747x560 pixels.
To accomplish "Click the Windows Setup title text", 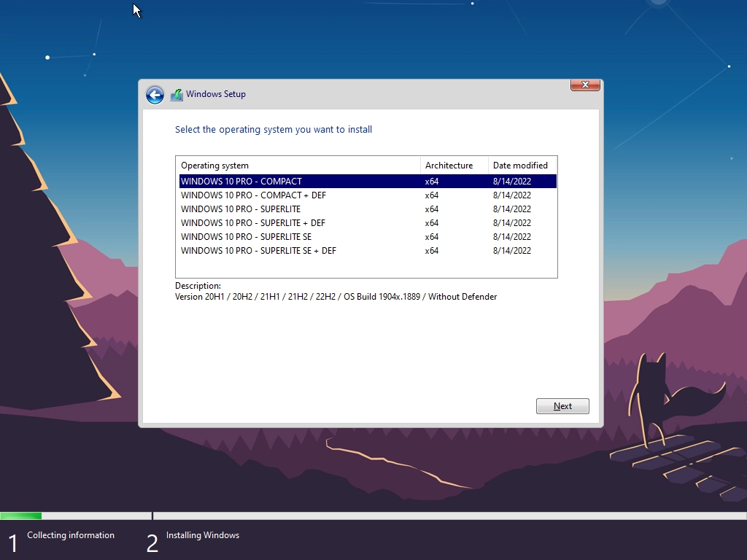I will 216,94.
